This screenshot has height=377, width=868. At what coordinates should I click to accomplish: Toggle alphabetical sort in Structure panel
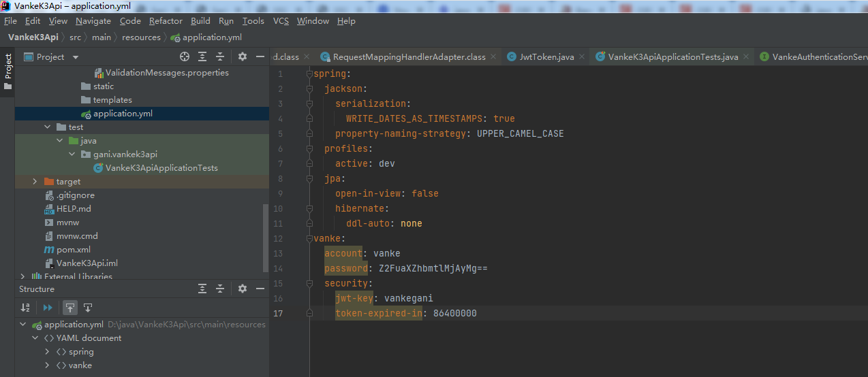pos(25,308)
